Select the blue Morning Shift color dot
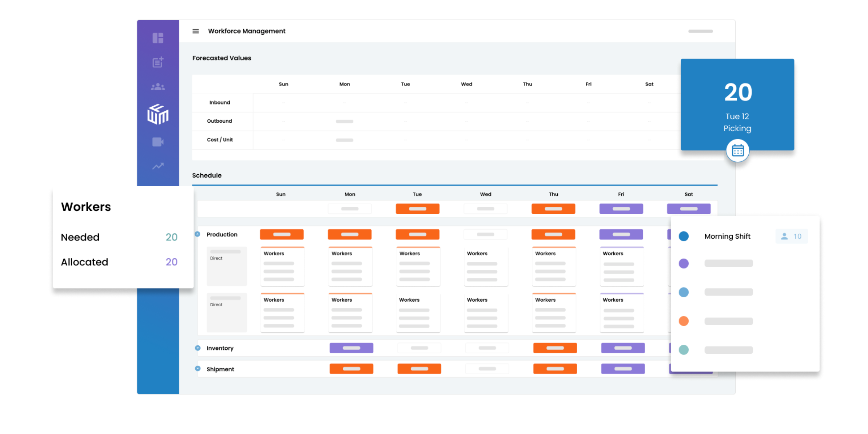The height and width of the screenshot is (434, 868). (684, 236)
